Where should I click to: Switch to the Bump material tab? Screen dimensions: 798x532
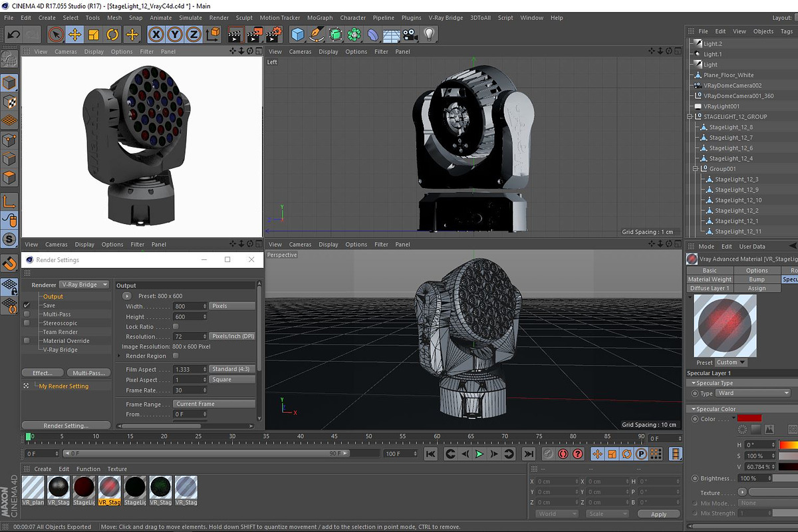point(757,279)
